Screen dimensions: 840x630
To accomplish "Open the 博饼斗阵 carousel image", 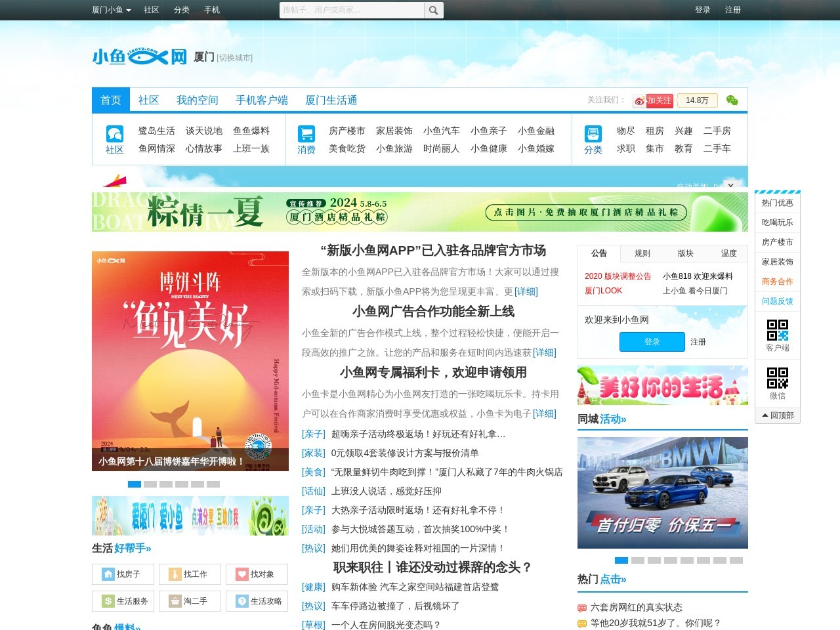I will [x=190, y=361].
